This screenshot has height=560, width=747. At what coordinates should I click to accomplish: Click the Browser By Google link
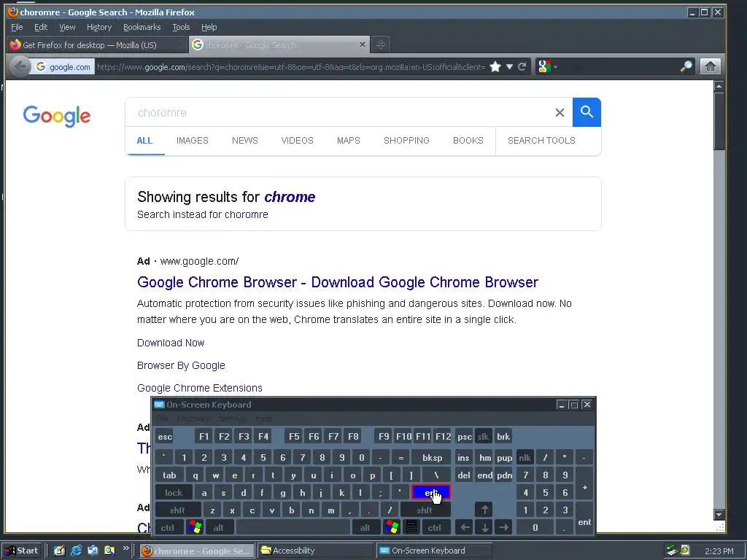181,365
